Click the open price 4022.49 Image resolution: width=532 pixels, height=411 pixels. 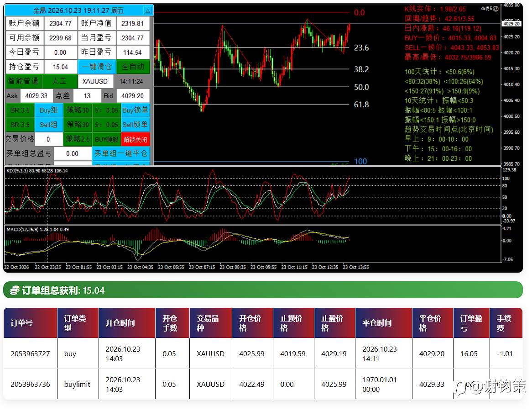pyautogui.click(x=252, y=384)
